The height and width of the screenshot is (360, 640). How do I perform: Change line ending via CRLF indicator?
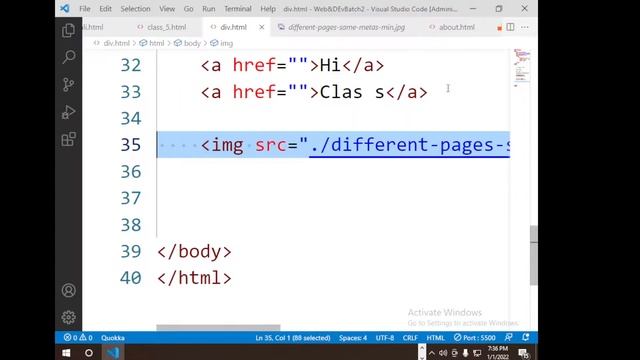tap(410, 338)
